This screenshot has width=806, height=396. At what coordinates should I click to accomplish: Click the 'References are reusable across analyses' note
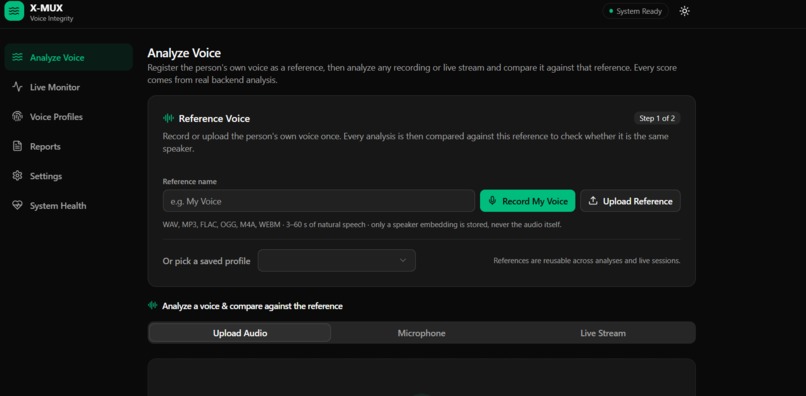pos(587,261)
